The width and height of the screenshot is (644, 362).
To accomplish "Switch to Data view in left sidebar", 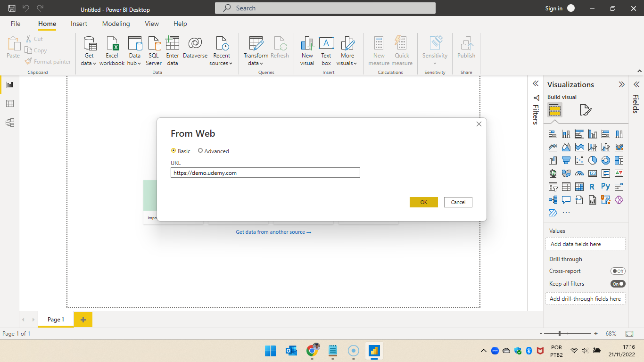I will click(x=10, y=104).
